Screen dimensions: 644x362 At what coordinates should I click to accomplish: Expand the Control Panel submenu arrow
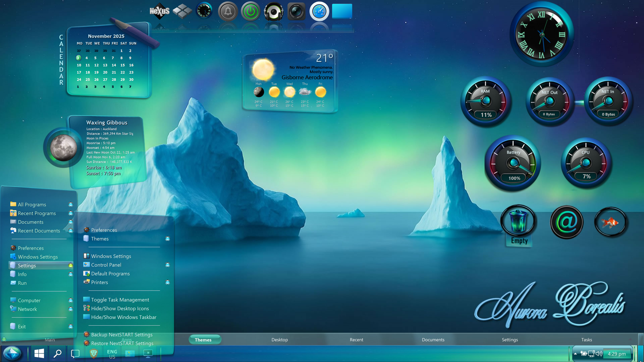pos(168,265)
